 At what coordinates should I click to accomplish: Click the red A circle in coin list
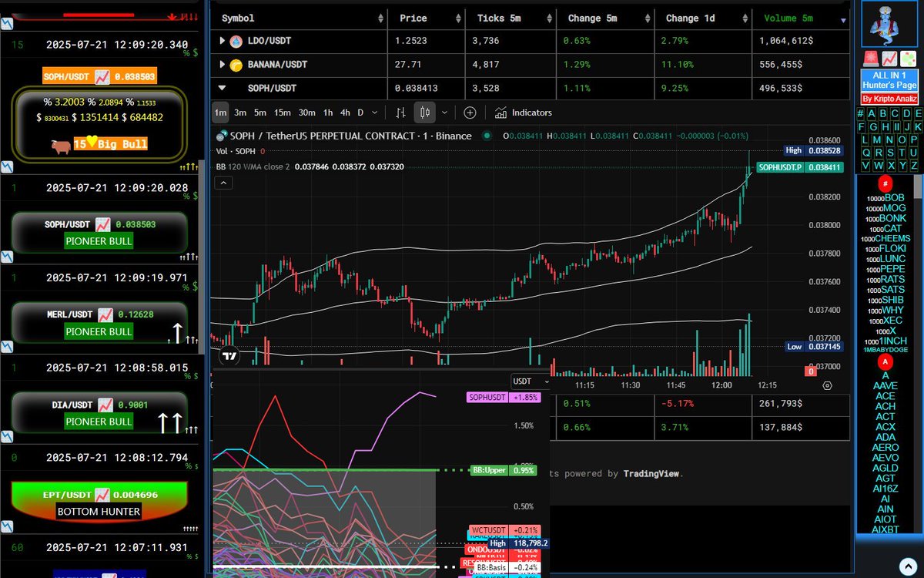tap(885, 362)
